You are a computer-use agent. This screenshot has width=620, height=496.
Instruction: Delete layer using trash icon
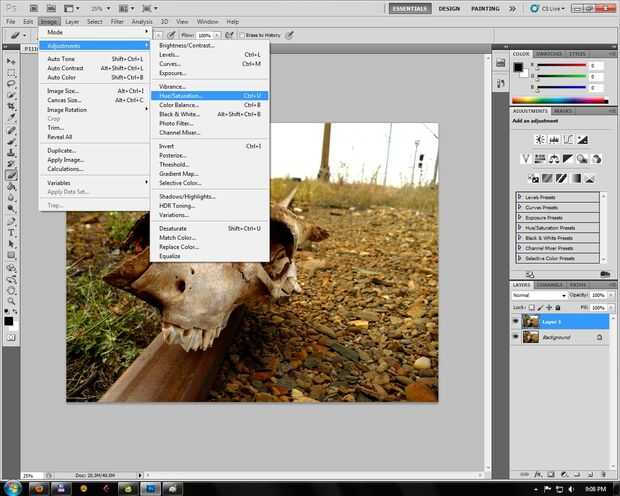pyautogui.click(x=603, y=474)
